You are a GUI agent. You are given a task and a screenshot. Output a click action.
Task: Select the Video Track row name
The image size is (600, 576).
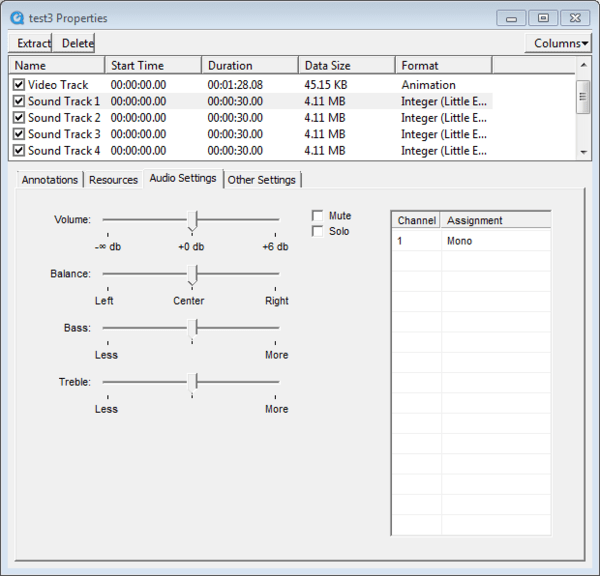click(x=58, y=85)
